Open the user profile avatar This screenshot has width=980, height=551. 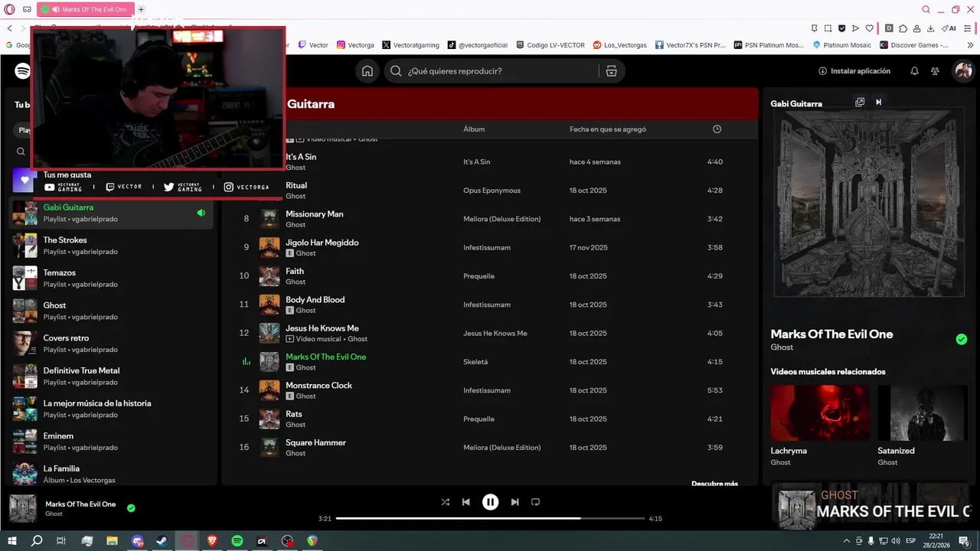pos(962,71)
